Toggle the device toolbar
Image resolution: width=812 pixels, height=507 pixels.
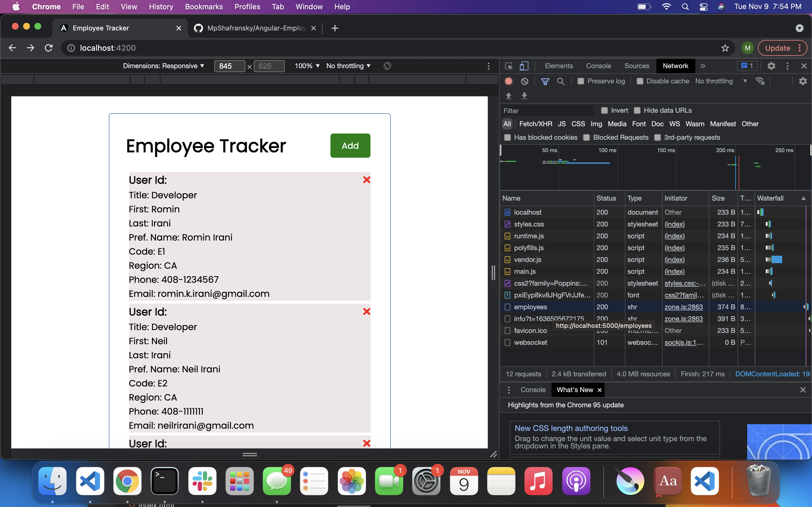click(524, 66)
